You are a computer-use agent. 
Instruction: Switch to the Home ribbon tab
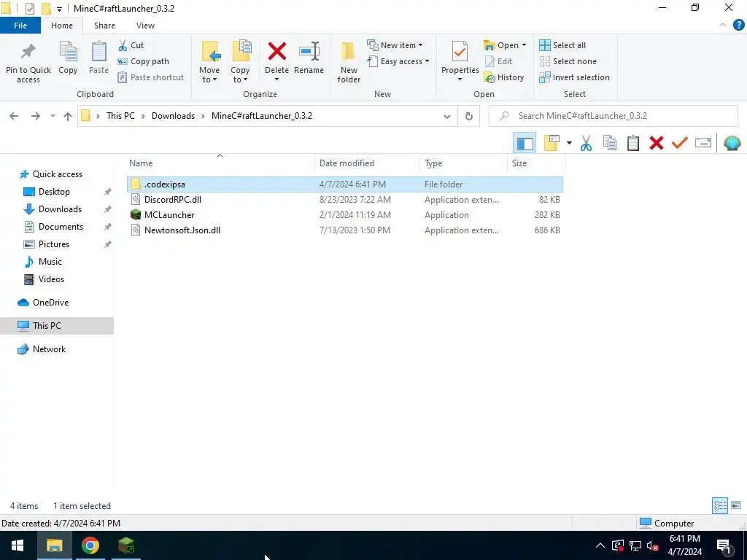(62, 26)
